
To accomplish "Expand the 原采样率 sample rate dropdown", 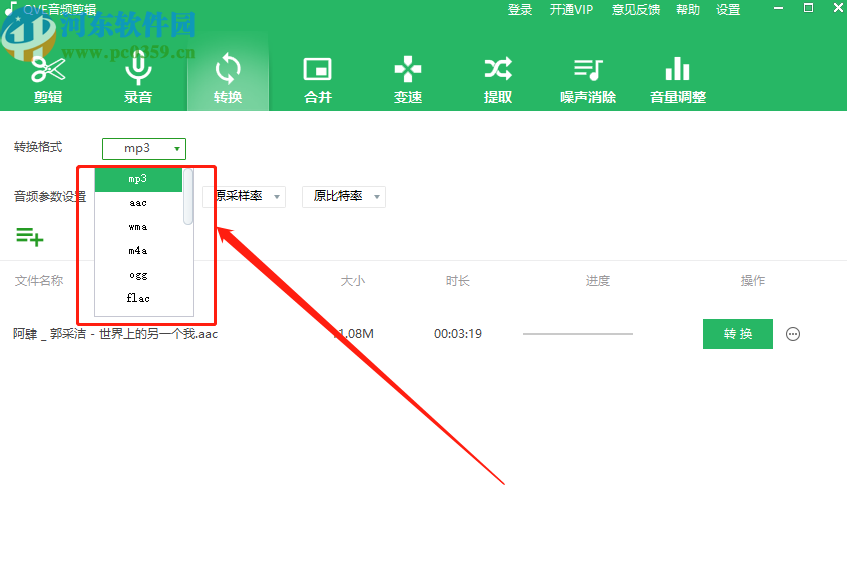I will point(244,197).
